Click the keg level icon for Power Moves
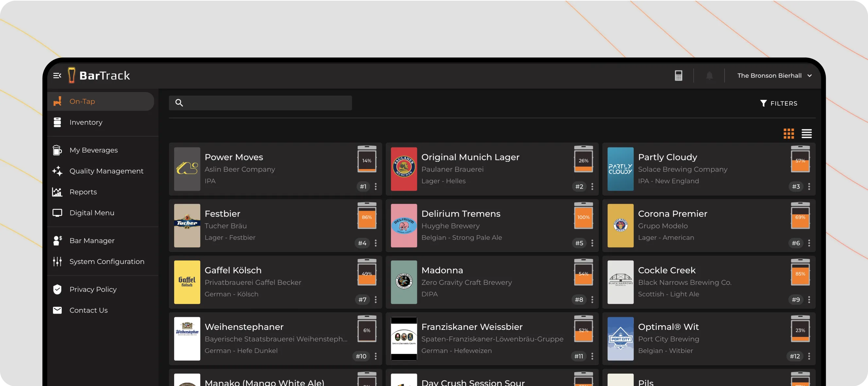868x386 pixels. [x=367, y=159]
